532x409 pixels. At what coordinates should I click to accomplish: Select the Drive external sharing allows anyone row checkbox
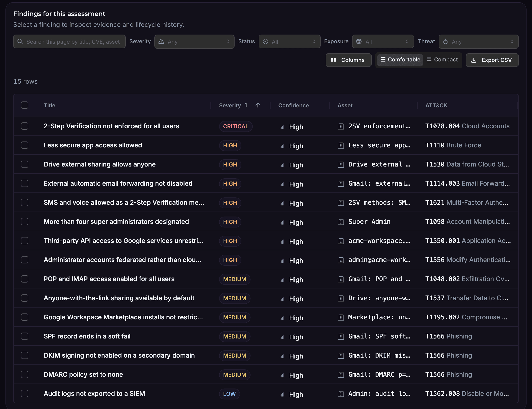pos(25,164)
